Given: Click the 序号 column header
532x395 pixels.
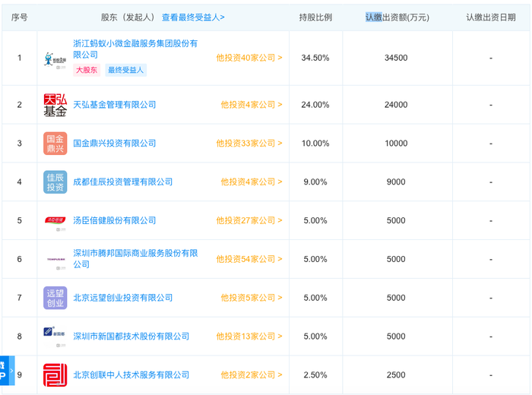Looking at the screenshot, I should tap(19, 17).
